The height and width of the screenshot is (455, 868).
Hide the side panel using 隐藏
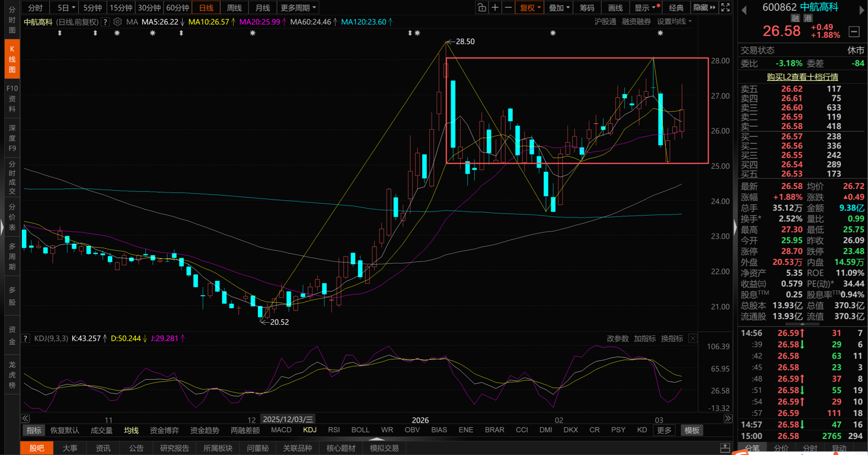click(x=704, y=8)
